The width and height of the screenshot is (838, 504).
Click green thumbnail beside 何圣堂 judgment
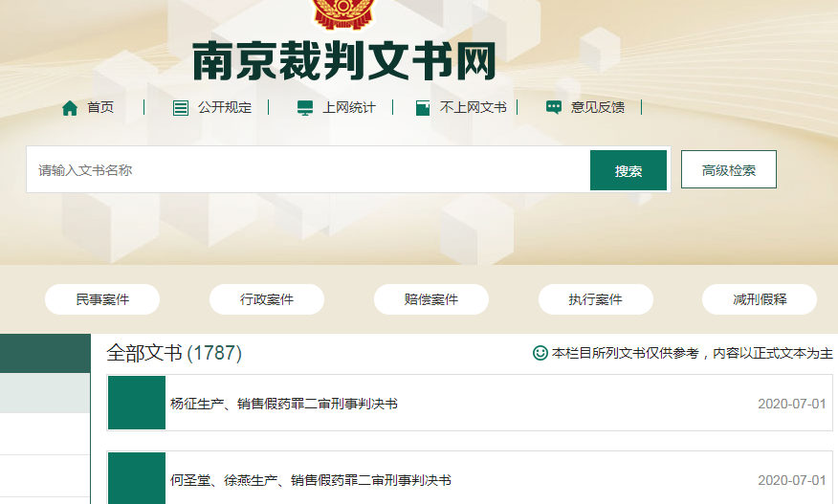point(137,478)
